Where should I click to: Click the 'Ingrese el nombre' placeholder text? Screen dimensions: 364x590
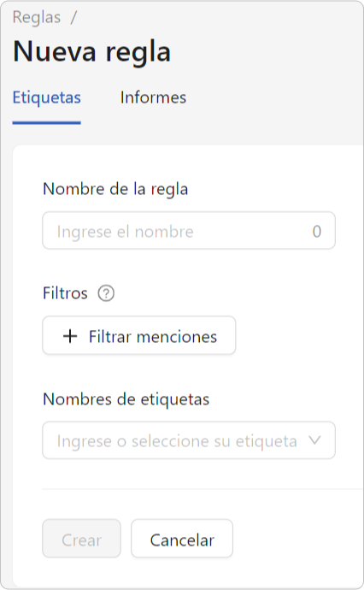click(126, 232)
